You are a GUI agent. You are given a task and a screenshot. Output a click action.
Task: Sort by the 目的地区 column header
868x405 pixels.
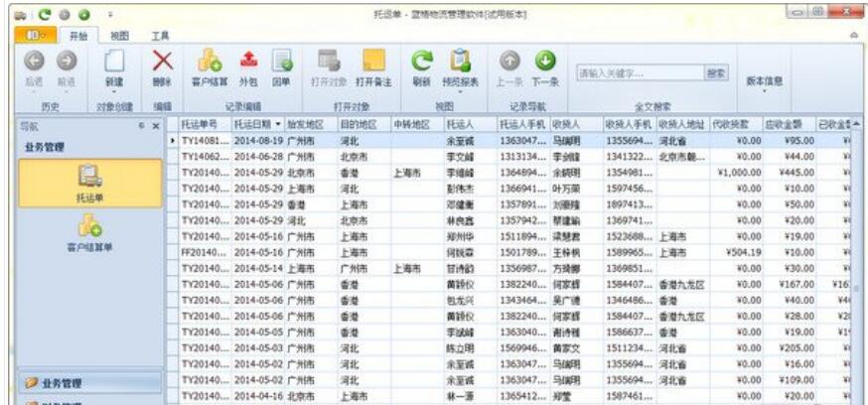click(363, 124)
